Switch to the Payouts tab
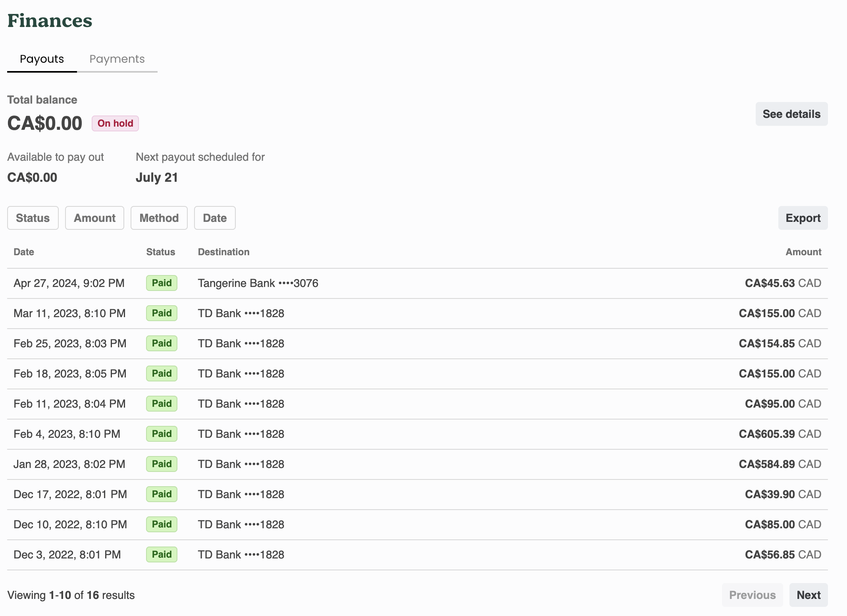 [x=42, y=59]
